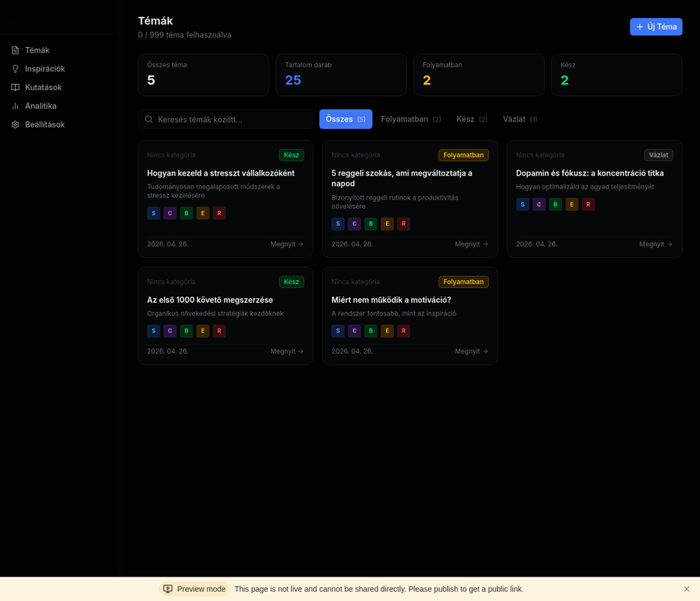This screenshot has height=601, width=700.
Task: Click the Inspirációk lightbulb icon
Action: (x=15, y=69)
